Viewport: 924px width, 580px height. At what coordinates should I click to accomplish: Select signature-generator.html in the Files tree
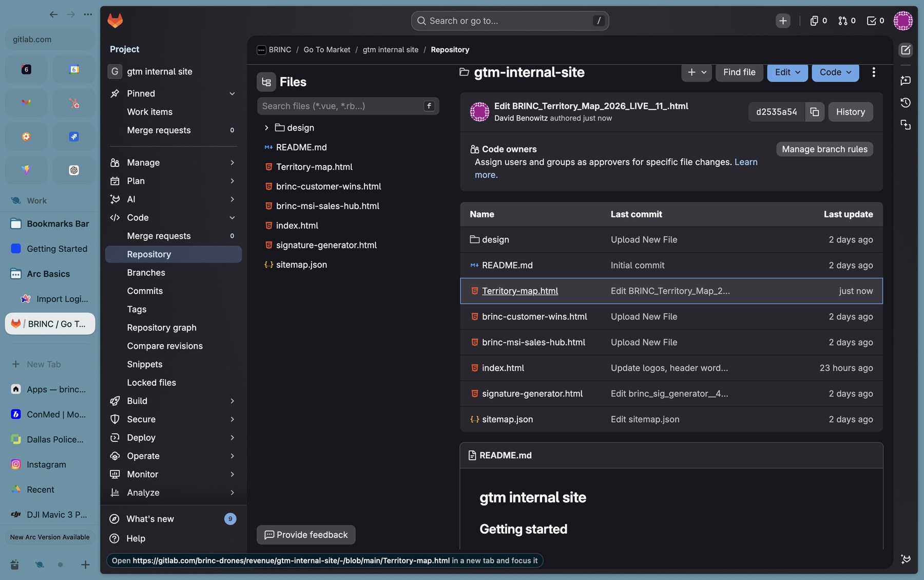[326, 246]
